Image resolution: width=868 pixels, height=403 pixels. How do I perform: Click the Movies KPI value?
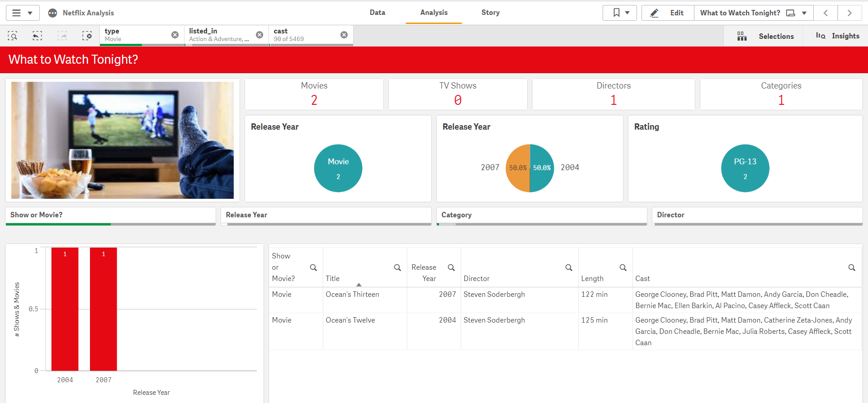tap(314, 100)
